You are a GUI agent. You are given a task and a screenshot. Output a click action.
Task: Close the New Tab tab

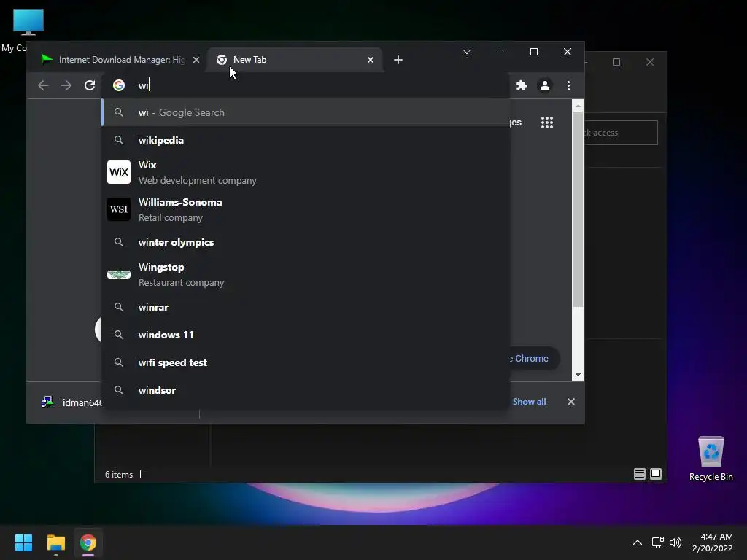(x=370, y=60)
